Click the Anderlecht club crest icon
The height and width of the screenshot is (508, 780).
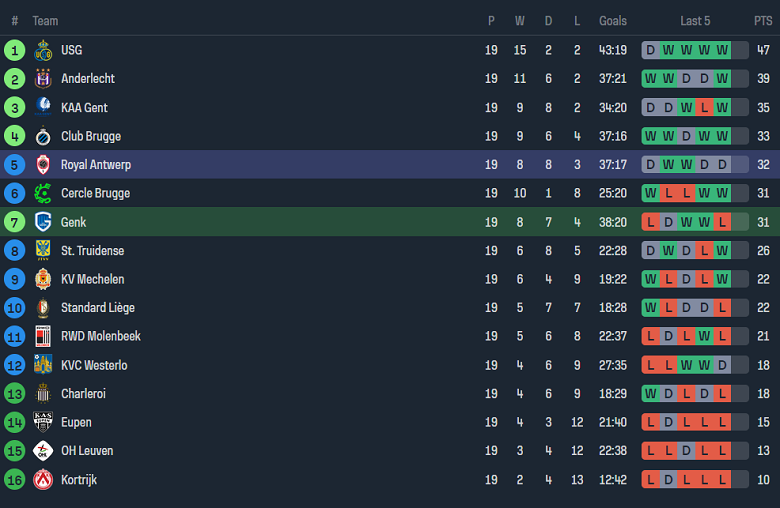[43, 79]
